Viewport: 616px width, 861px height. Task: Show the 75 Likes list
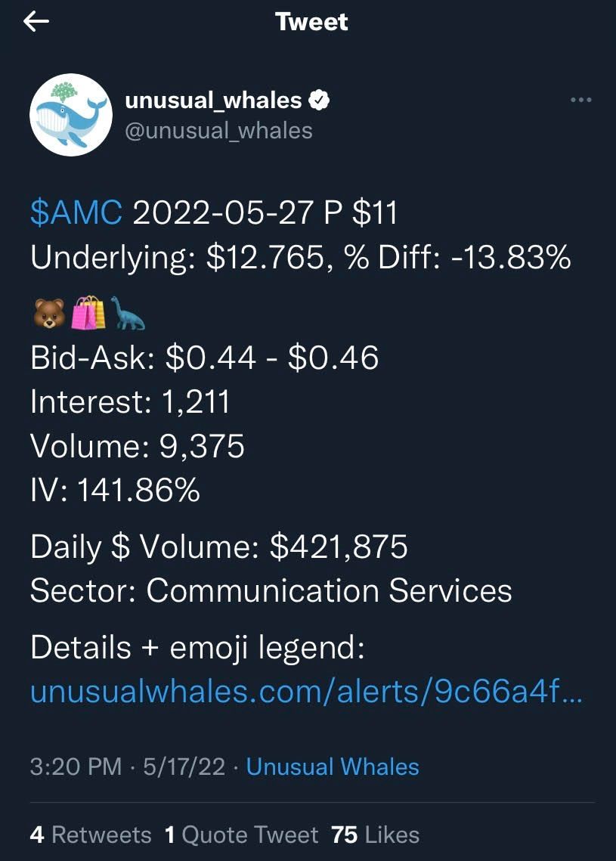[375, 835]
